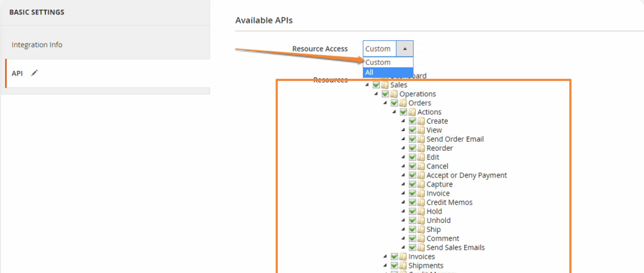
Task: Open the Resource Access dropdown arrow
Action: coord(405,49)
